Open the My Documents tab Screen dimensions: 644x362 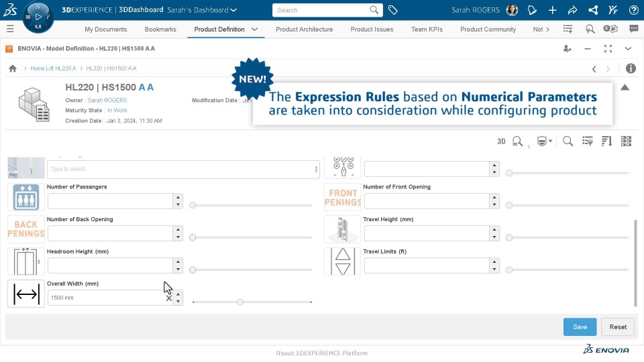coord(105,29)
